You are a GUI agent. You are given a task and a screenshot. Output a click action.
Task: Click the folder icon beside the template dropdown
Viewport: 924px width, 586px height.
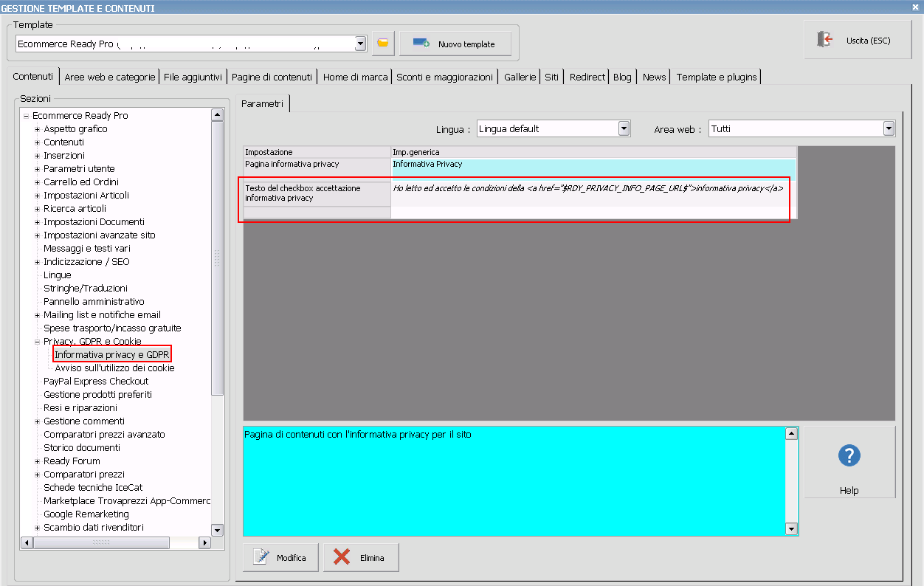382,44
